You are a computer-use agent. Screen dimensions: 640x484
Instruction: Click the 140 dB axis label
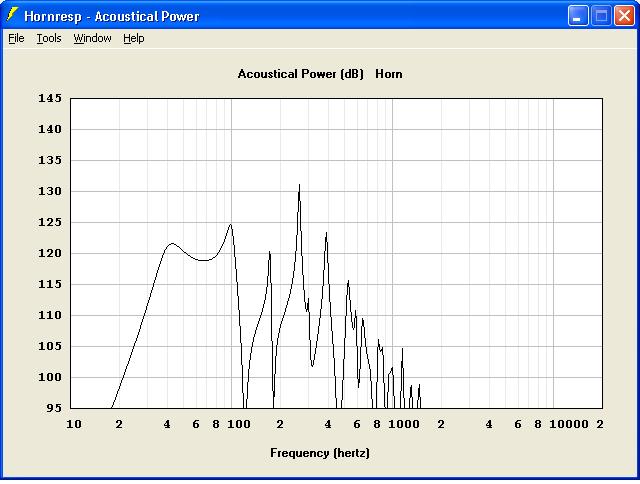tap(50, 129)
